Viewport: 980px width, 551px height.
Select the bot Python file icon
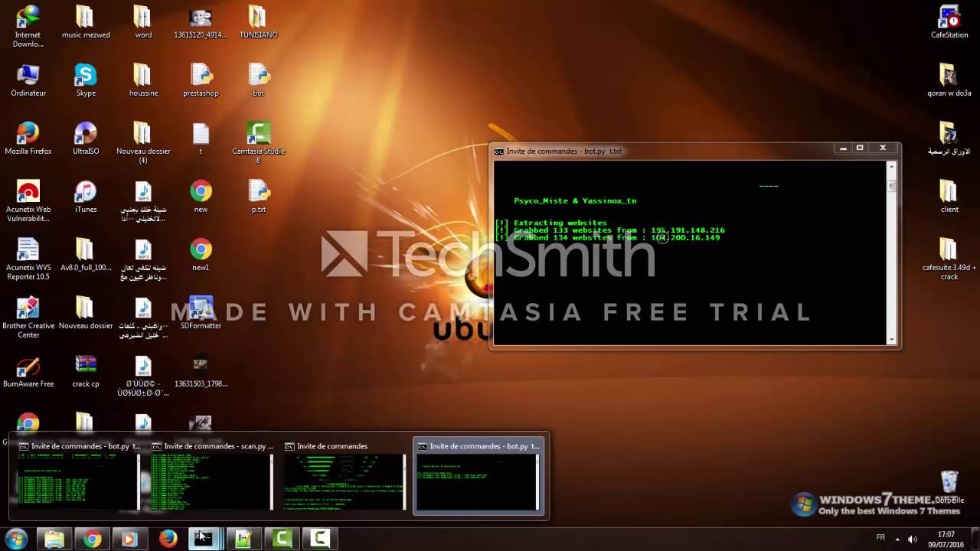(x=258, y=80)
